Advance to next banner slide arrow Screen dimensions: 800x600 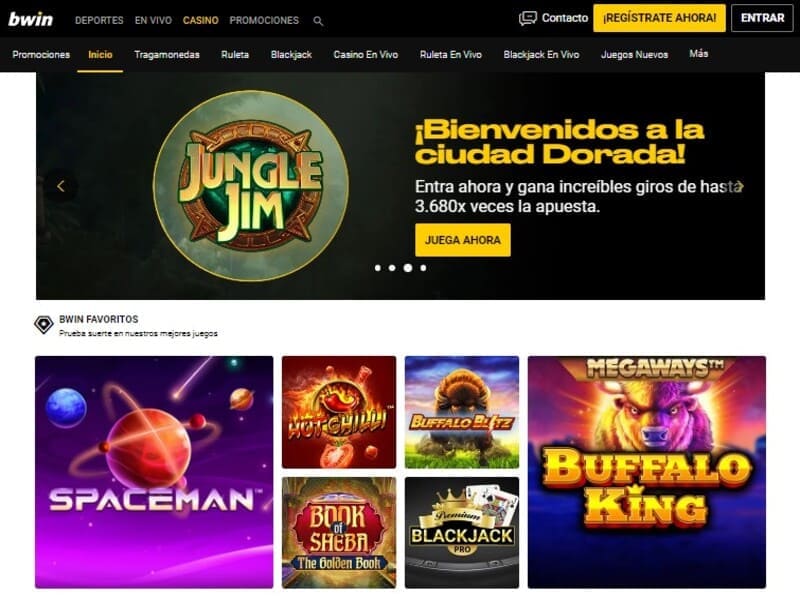(741, 186)
